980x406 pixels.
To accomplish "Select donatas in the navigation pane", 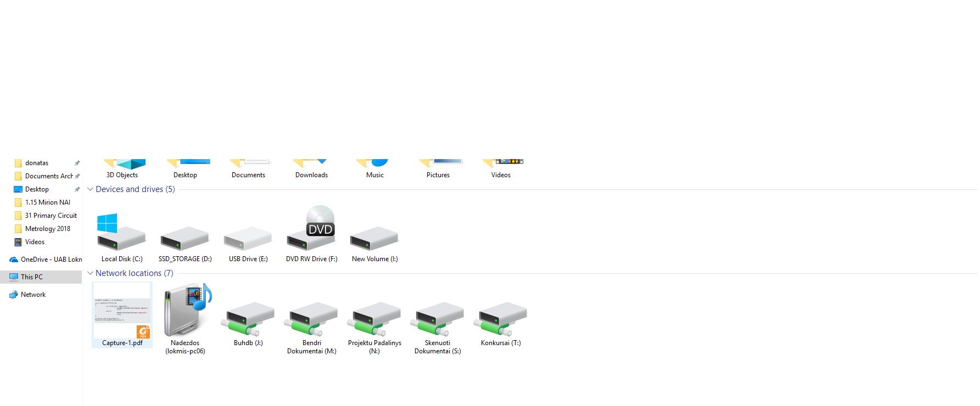I will click(37, 163).
